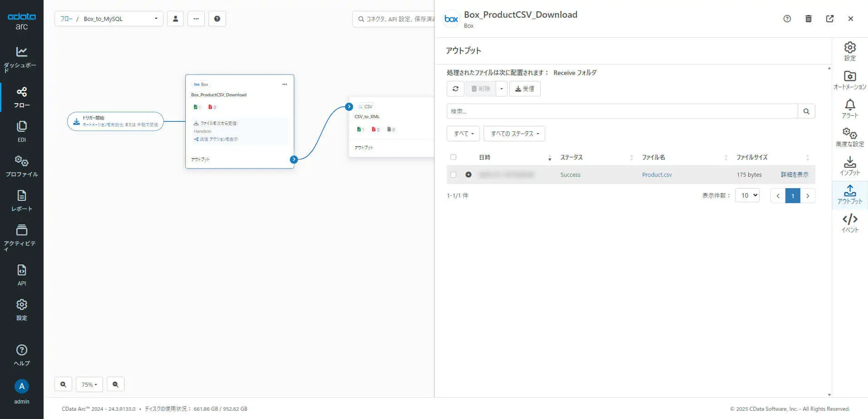Viewport: 868px width, 419px height.
Task: Refresh the output file list
Action: click(x=455, y=89)
